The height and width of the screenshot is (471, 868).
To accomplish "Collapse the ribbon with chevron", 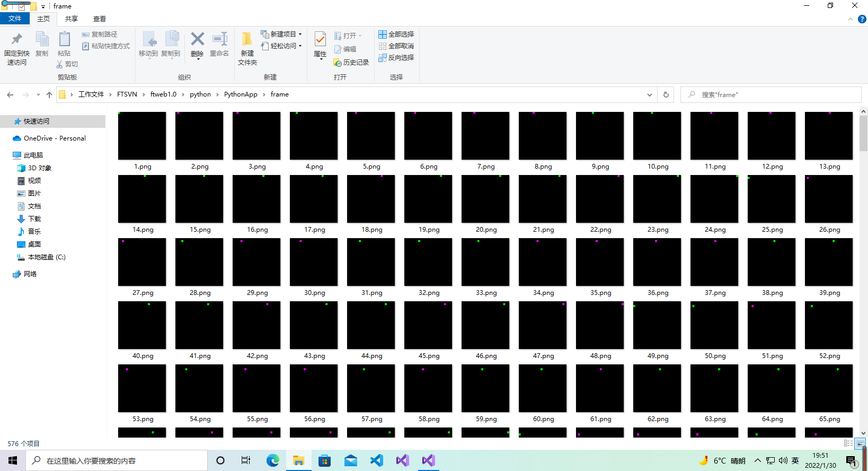I will [x=851, y=19].
